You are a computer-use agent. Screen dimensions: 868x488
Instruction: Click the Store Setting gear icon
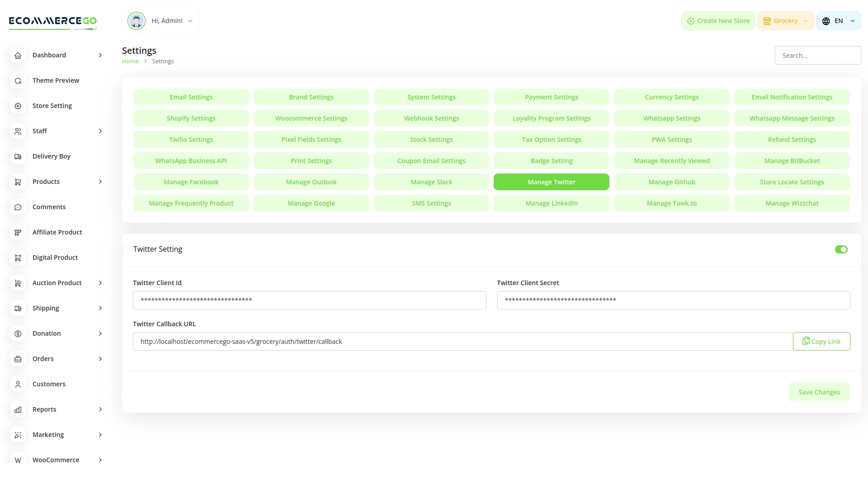tap(18, 106)
